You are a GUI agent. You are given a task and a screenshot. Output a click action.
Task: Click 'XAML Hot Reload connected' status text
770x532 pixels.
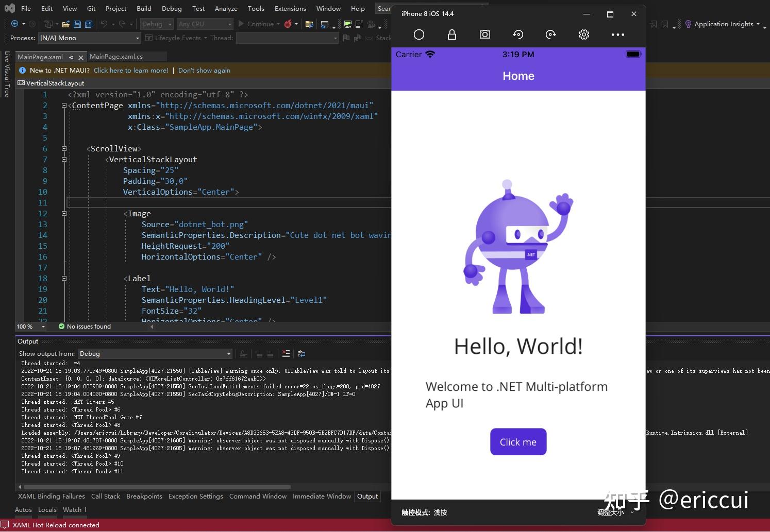click(x=56, y=525)
